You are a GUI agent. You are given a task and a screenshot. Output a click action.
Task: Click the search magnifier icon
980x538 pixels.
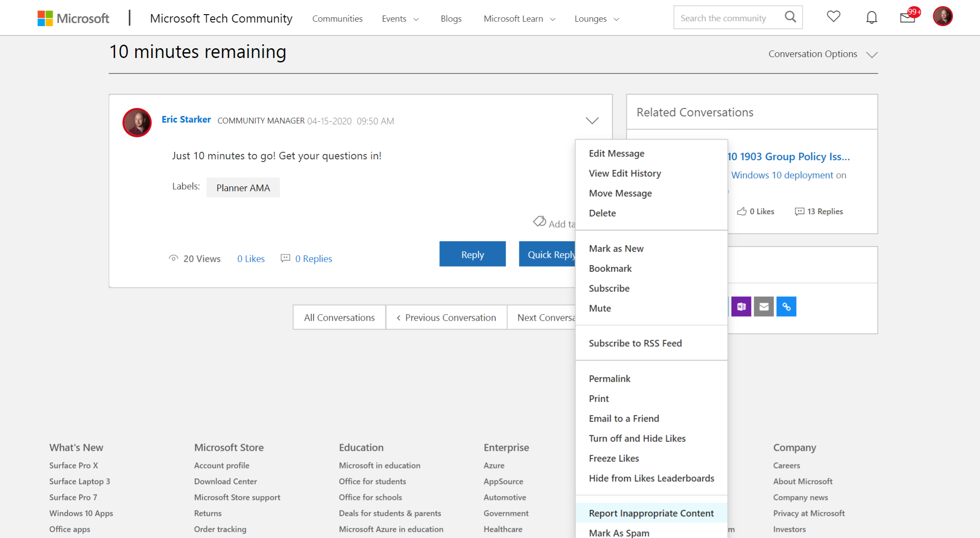pos(791,17)
